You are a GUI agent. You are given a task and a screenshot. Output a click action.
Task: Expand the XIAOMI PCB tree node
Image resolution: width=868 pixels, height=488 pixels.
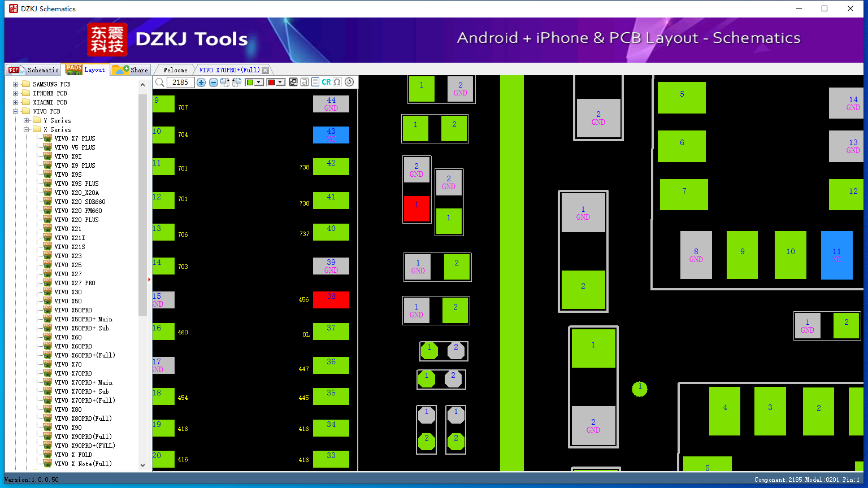coord(16,102)
